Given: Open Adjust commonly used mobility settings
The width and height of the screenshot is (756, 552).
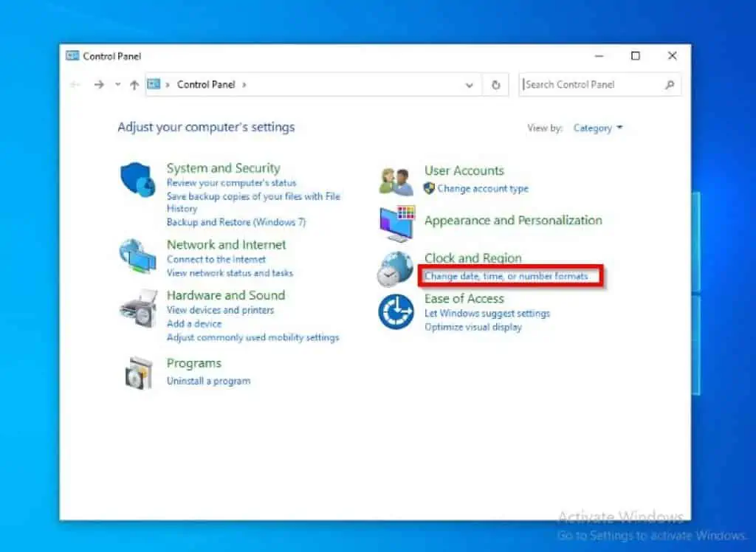Looking at the screenshot, I should point(253,337).
